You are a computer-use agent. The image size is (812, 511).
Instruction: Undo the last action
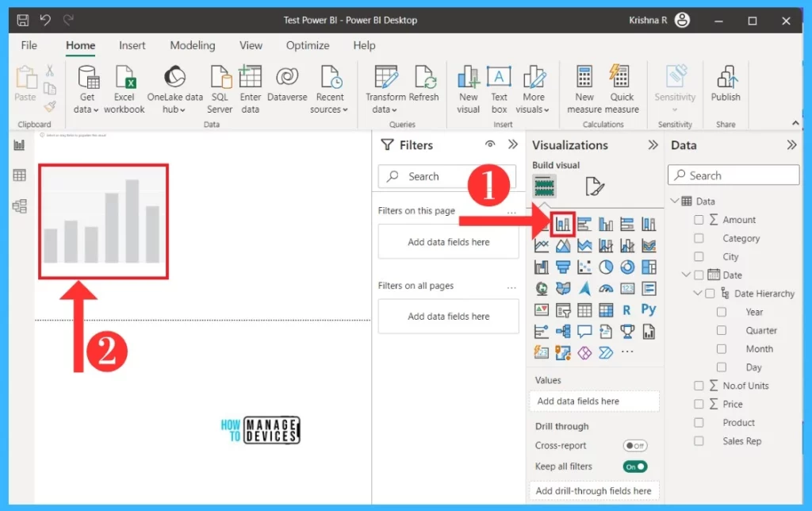pyautogui.click(x=45, y=20)
